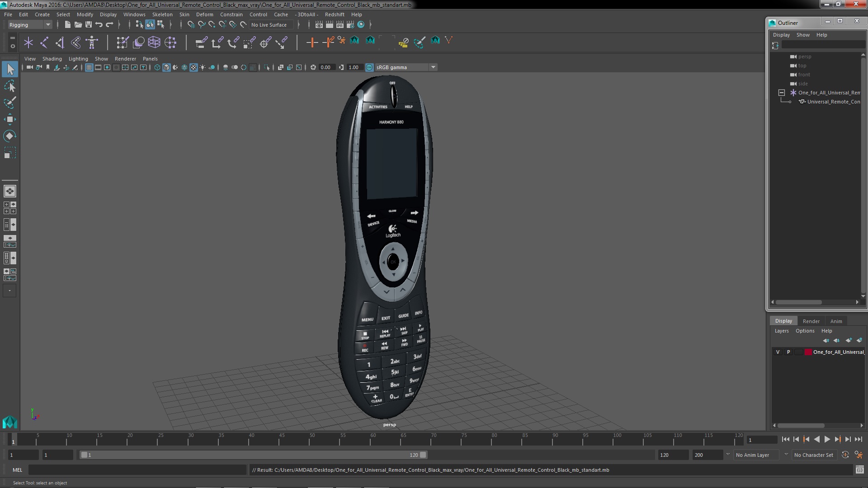The width and height of the screenshot is (868, 488).
Task: Click frame 60 on time slider
Action: point(373,439)
